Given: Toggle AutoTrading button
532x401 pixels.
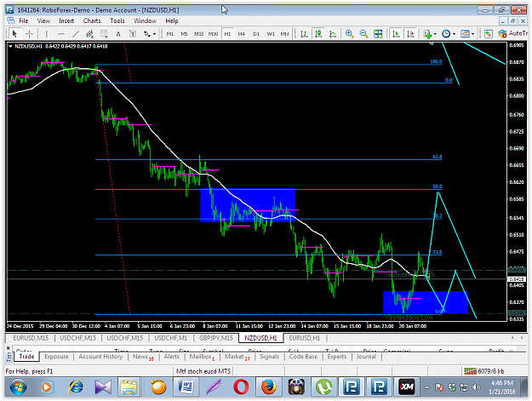Looking at the screenshot, I should tap(512, 33).
